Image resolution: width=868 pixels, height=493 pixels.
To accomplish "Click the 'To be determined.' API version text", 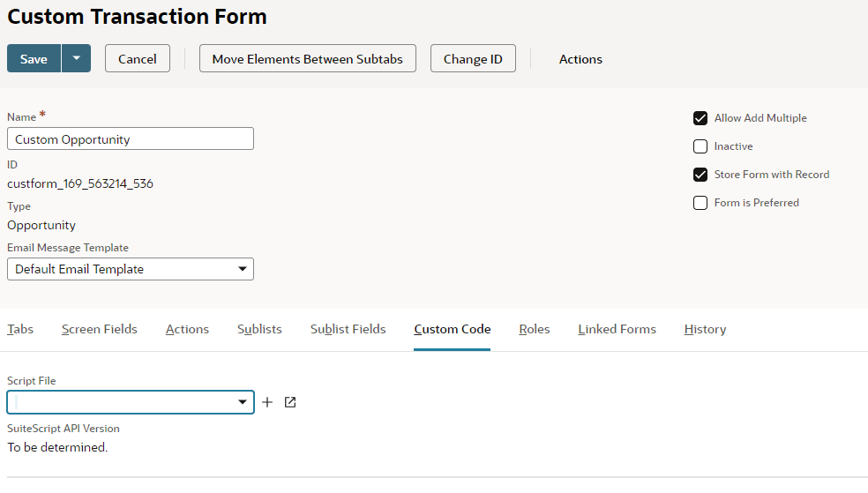I will (57, 447).
